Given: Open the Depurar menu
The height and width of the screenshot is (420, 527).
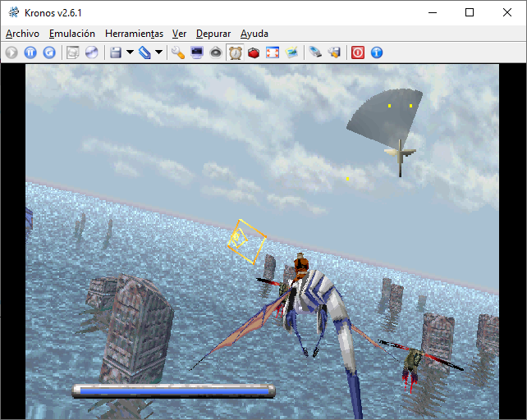Looking at the screenshot, I should click(213, 34).
